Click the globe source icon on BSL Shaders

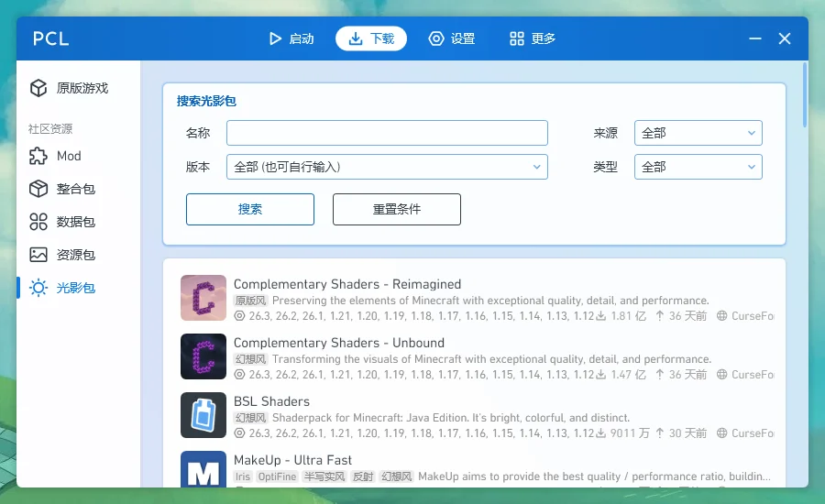(x=722, y=433)
